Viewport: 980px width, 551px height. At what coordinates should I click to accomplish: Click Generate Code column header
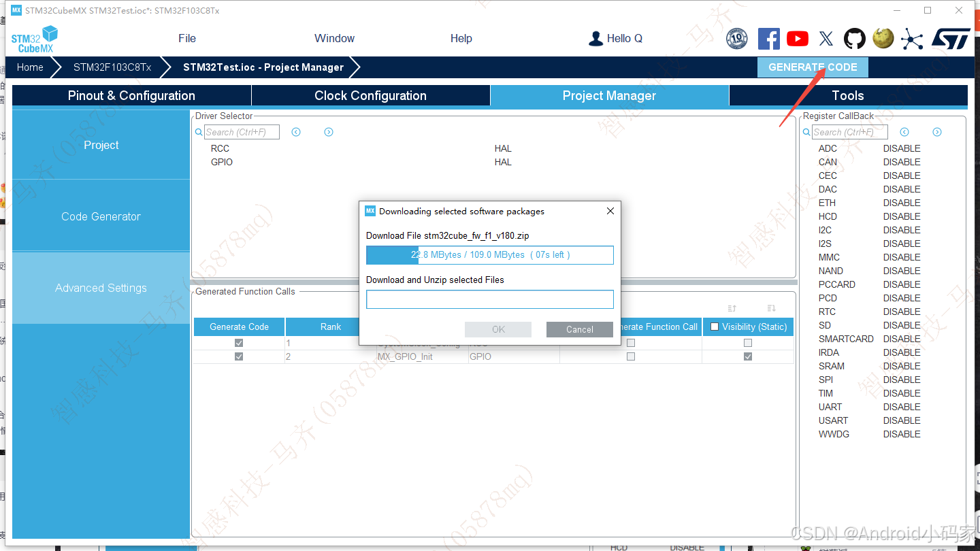[x=239, y=327]
